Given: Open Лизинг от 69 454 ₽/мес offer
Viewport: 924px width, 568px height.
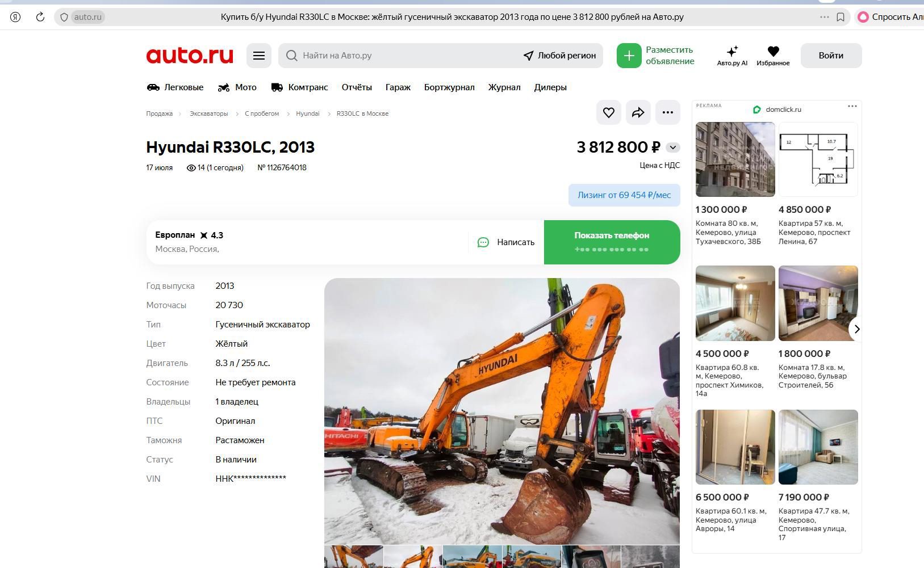Looking at the screenshot, I should tap(624, 195).
